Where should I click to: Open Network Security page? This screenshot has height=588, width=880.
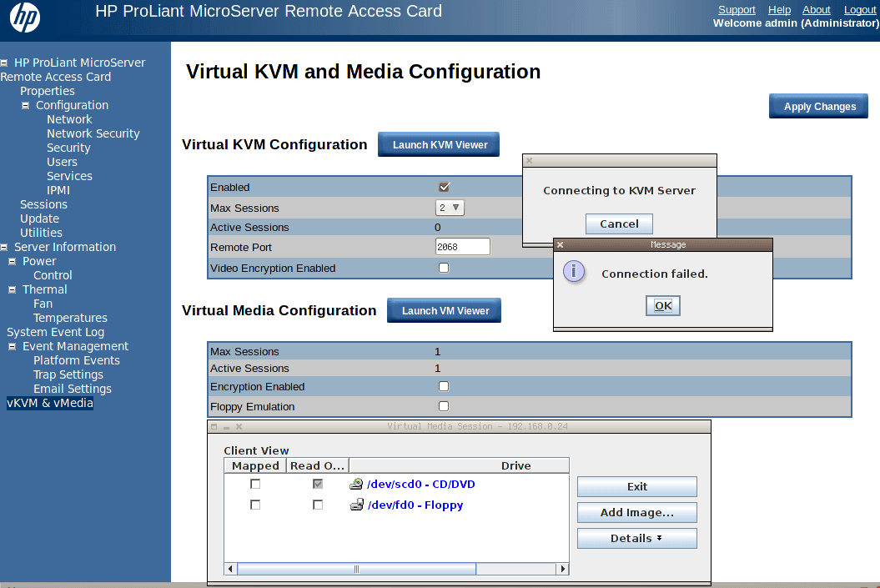[93, 133]
